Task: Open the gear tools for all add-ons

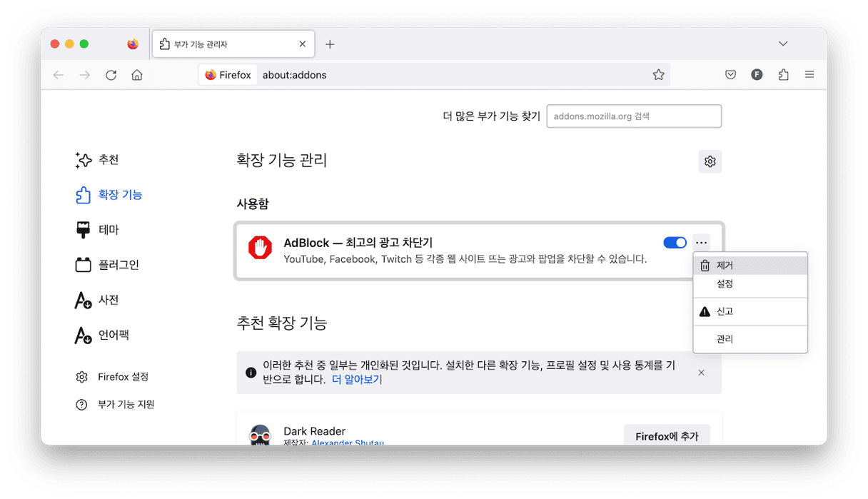Action: 710,161
